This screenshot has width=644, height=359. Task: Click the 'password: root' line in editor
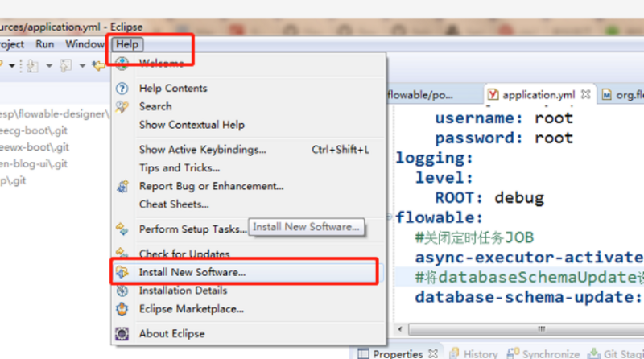point(504,138)
